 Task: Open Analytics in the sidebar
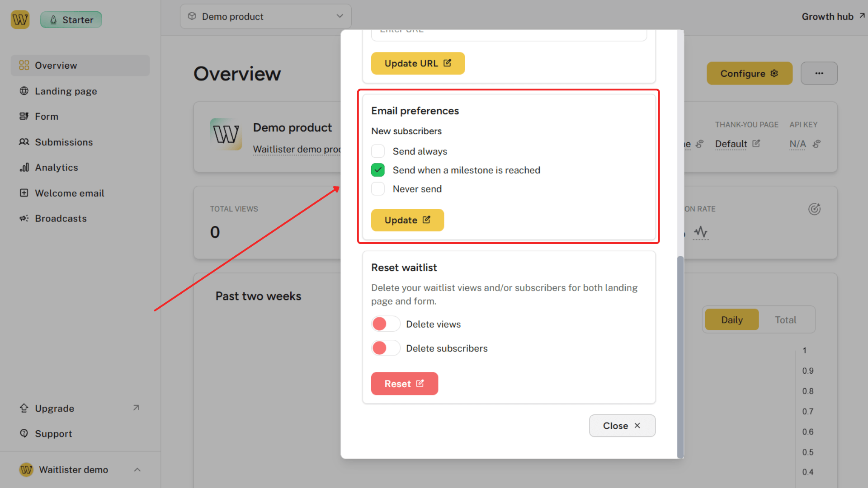[80, 168]
